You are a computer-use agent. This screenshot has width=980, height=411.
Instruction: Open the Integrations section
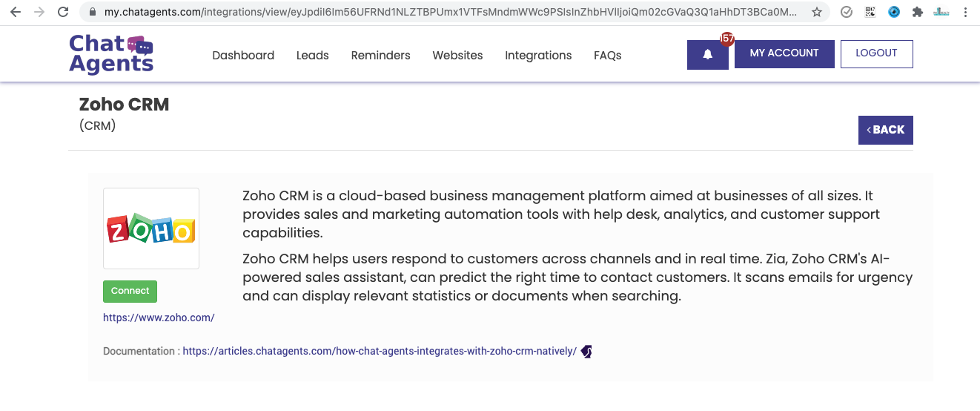click(538, 56)
